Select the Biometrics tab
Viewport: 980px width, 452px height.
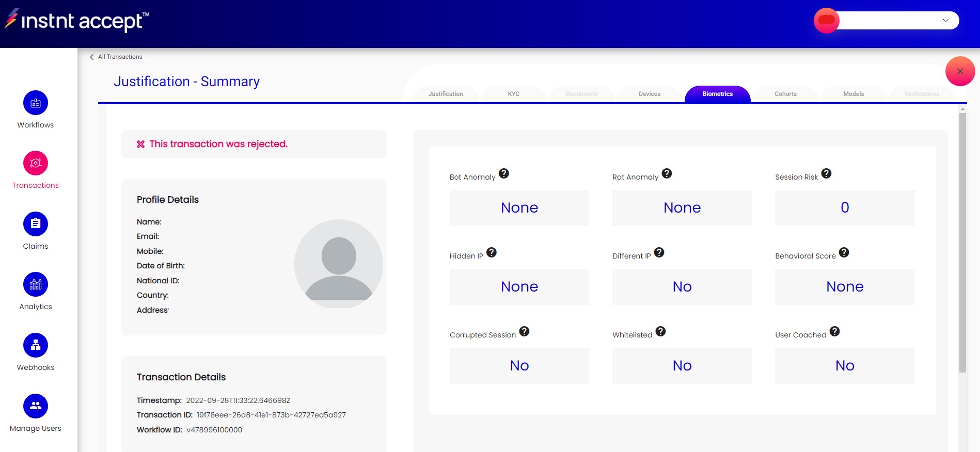pyautogui.click(x=718, y=94)
